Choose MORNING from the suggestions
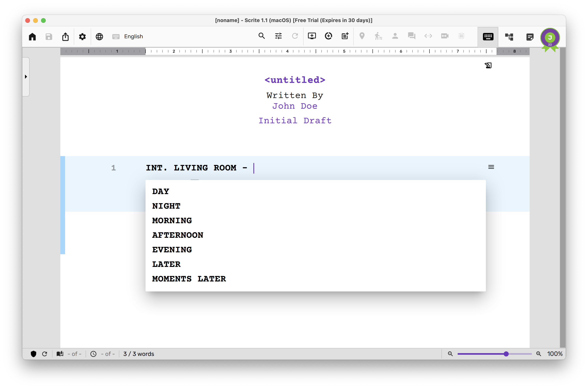 (x=315, y=221)
